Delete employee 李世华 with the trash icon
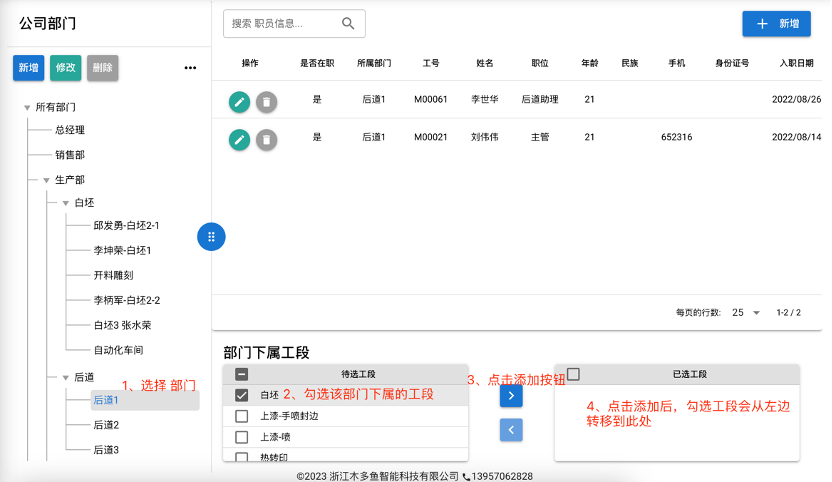This screenshot has width=832, height=482. coord(266,101)
